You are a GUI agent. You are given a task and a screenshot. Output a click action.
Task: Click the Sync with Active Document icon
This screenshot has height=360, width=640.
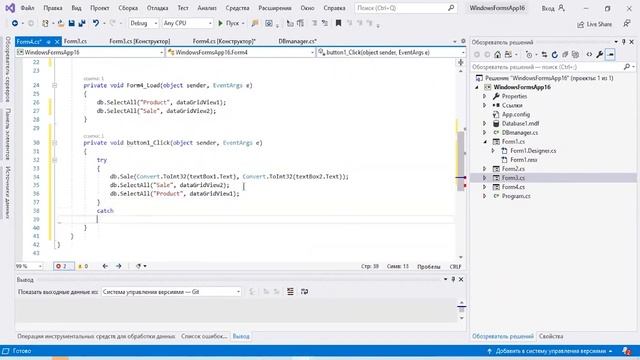click(544, 54)
